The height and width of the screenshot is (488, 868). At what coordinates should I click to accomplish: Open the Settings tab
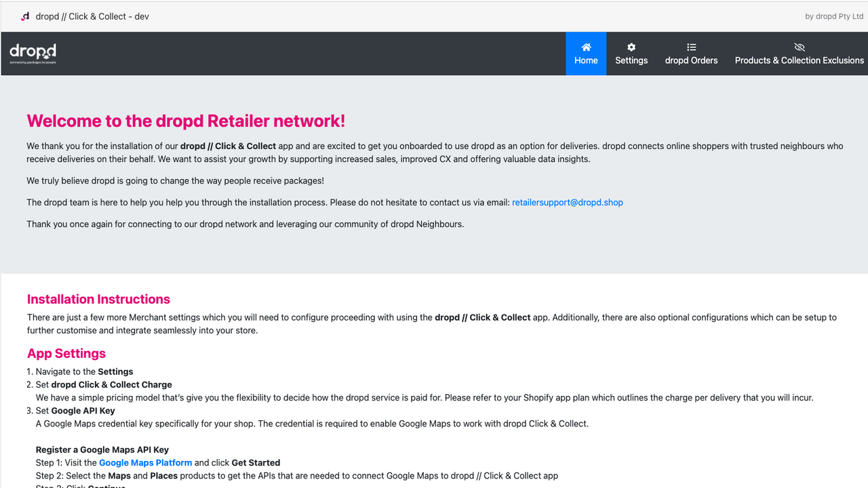tap(631, 54)
